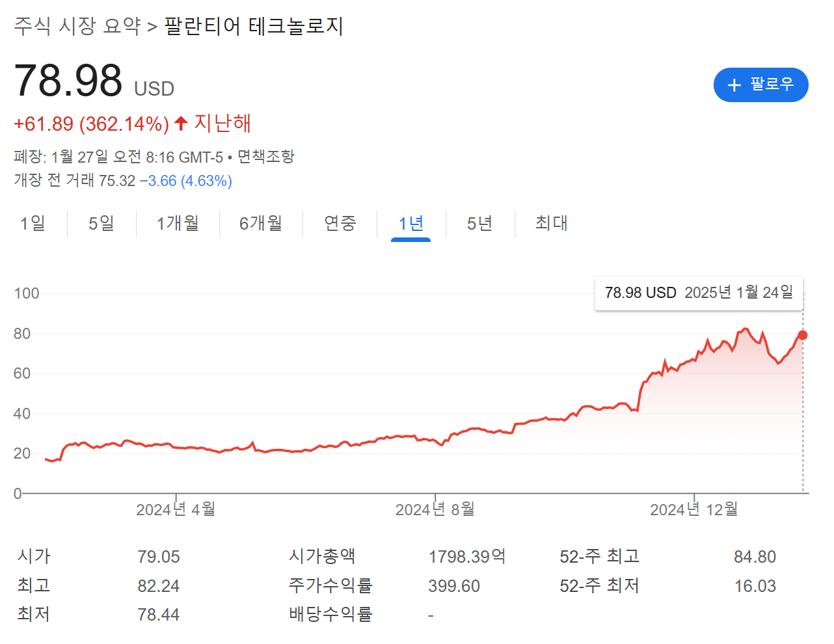The height and width of the screenshot is (644, 834).
Task: Click the +61.89 (362.14%) change text
Action: (92, 124)
